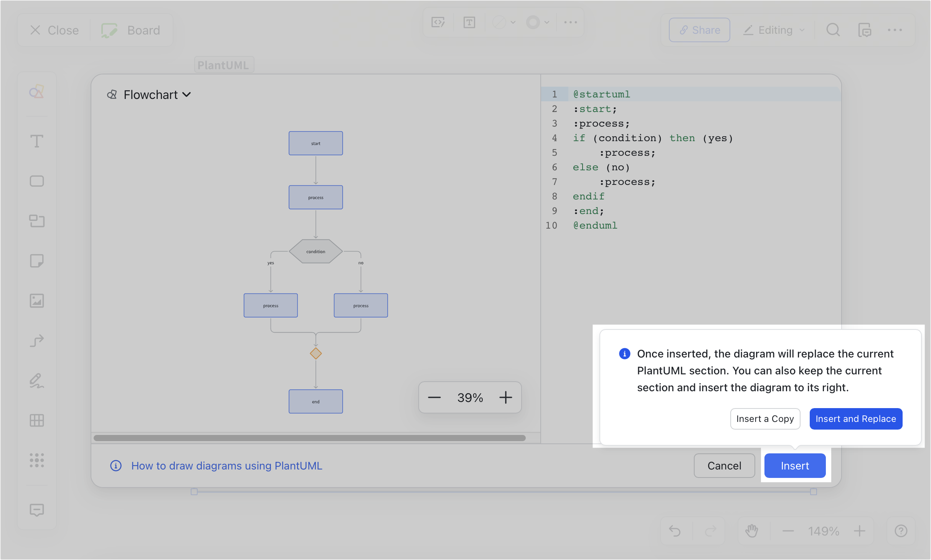Open the border color dropdown in top toolbar

[x=537, y=22]
